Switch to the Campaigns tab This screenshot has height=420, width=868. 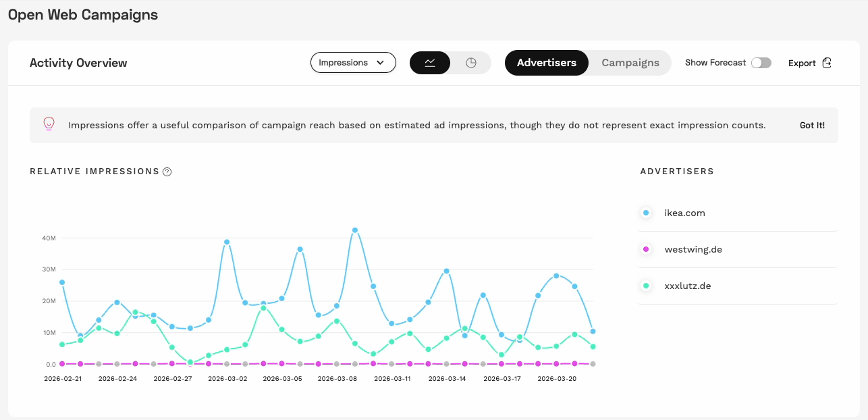coord(630,63)
